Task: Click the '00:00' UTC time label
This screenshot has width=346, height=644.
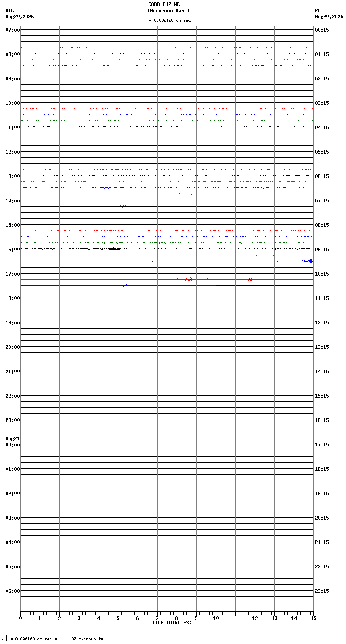Action: [x=13, y=445]
